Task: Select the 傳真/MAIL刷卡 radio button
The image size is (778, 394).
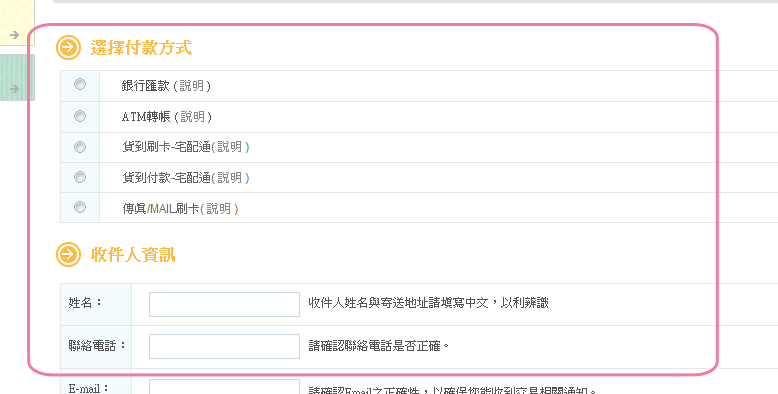Action: pyautogui.click(x=80, y=207)
